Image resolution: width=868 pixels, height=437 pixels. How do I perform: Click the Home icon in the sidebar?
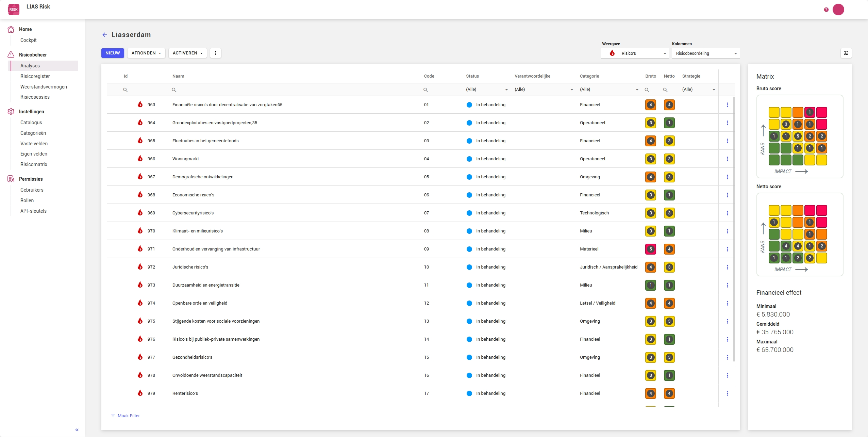pyautogui.click(x=11, y=29)
